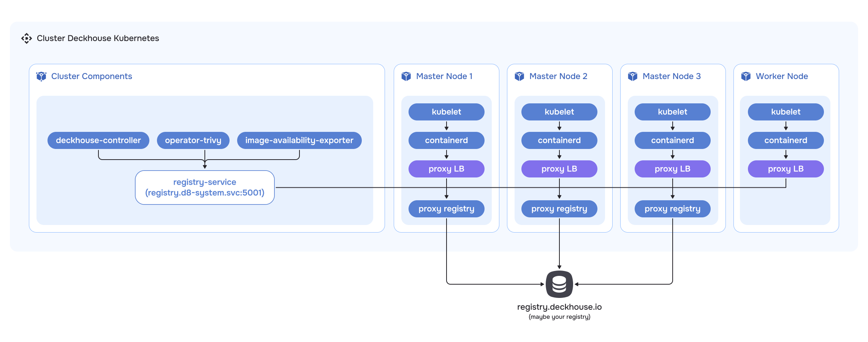Select the operator-trivy component

(193, 140)
